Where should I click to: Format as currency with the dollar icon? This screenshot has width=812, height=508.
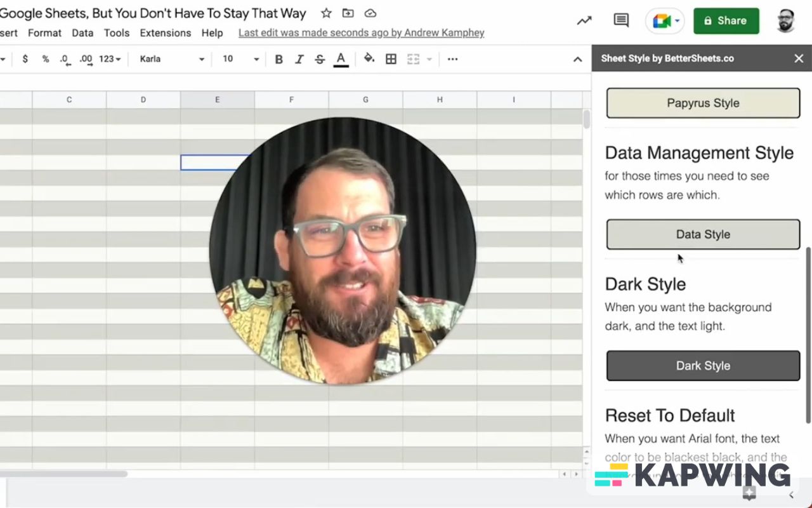click(25, 59)
